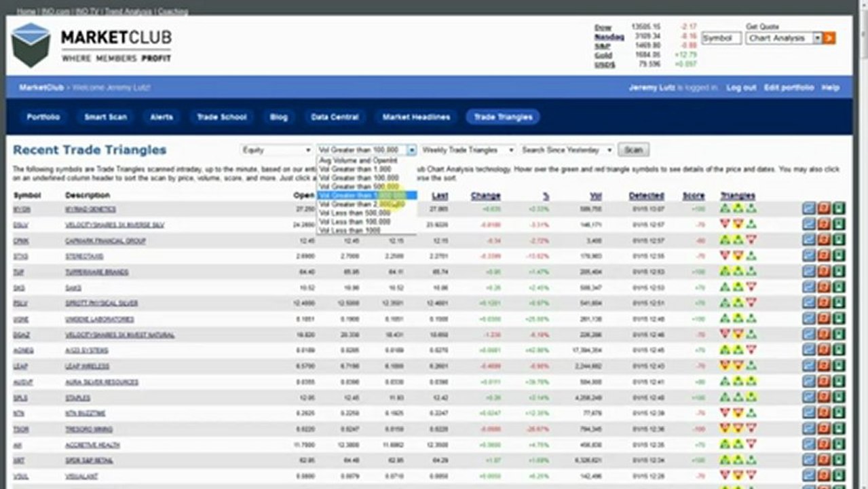Open blue chart icon for A123 Systems row
Screen dimensions: 868x489
click(x=808, y=350)
